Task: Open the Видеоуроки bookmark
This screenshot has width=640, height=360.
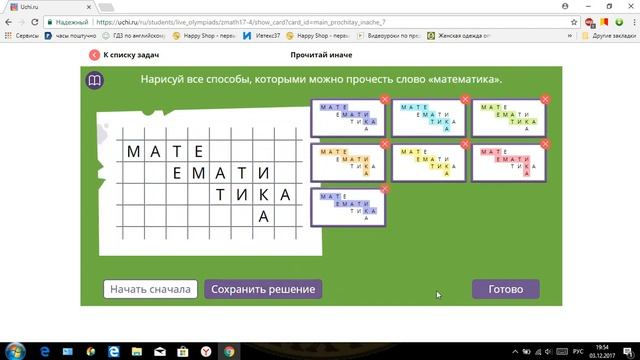Action: pos(389,36)
